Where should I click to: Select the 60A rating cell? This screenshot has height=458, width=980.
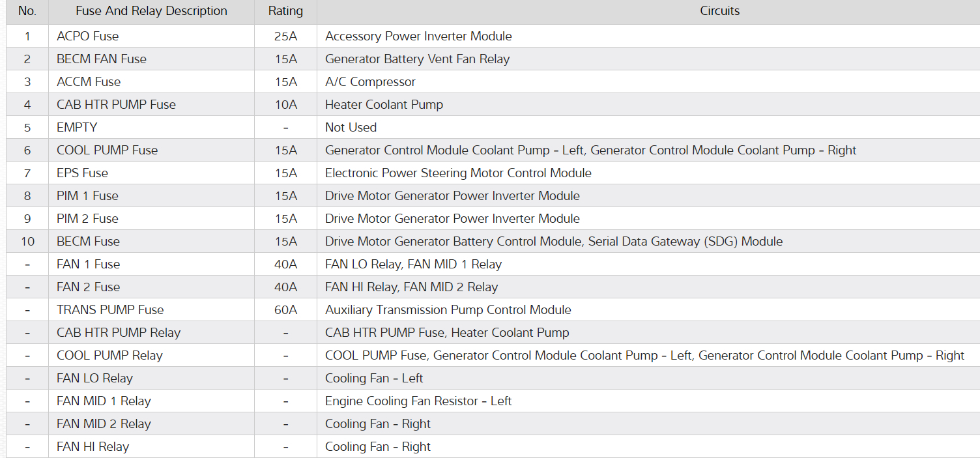(x=285, y=309)
